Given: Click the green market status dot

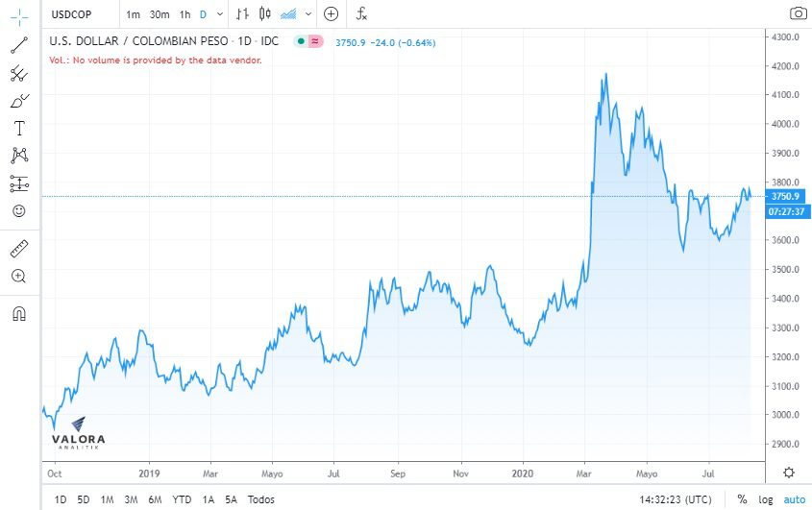Looking at the screenshot, I should pos(301,41).
